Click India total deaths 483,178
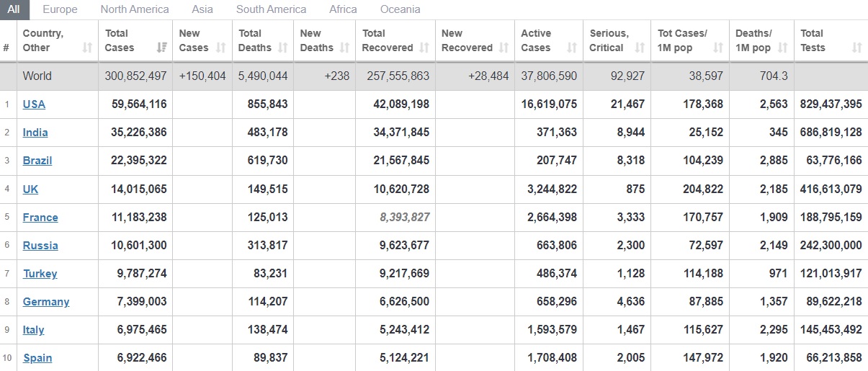868x371 pixels. pos(267,132)
